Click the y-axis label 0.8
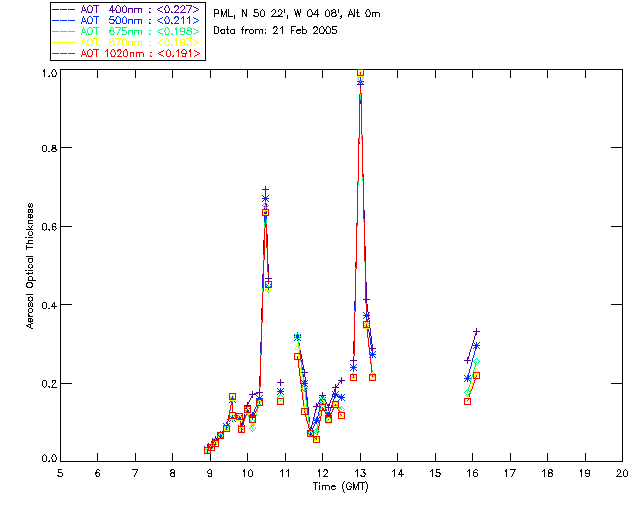 click(x=49, y=148)
